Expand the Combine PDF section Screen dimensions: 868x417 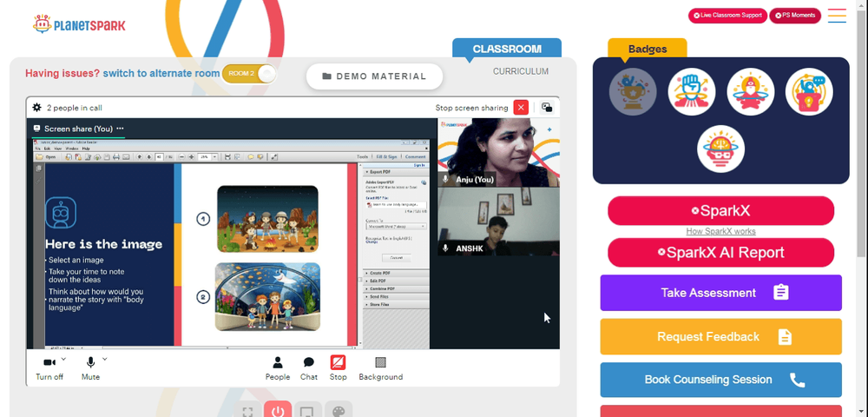(395, 288)
